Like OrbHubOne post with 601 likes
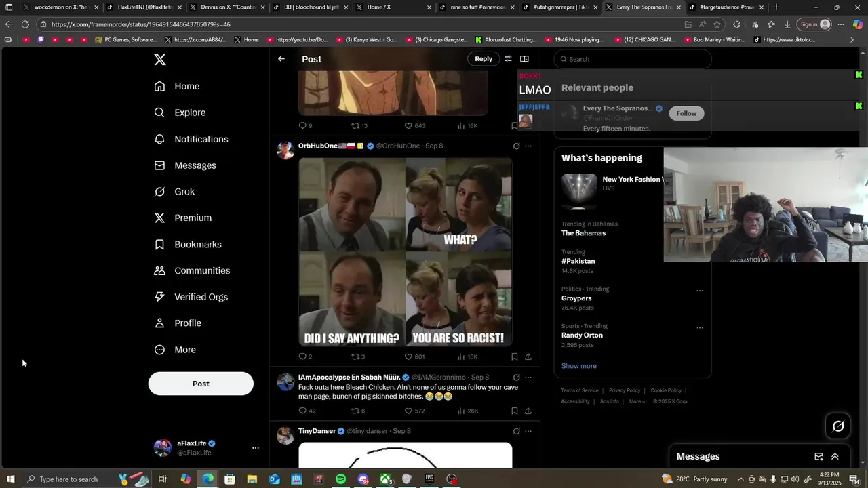The image size is (868, 488). click(x=414, y=357)
